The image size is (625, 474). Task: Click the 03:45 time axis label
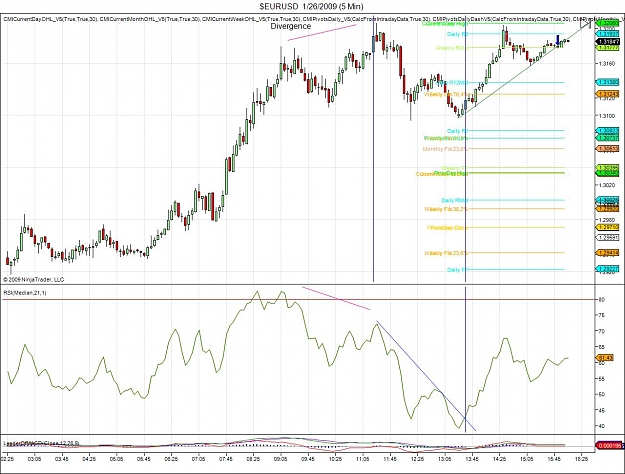61,459
